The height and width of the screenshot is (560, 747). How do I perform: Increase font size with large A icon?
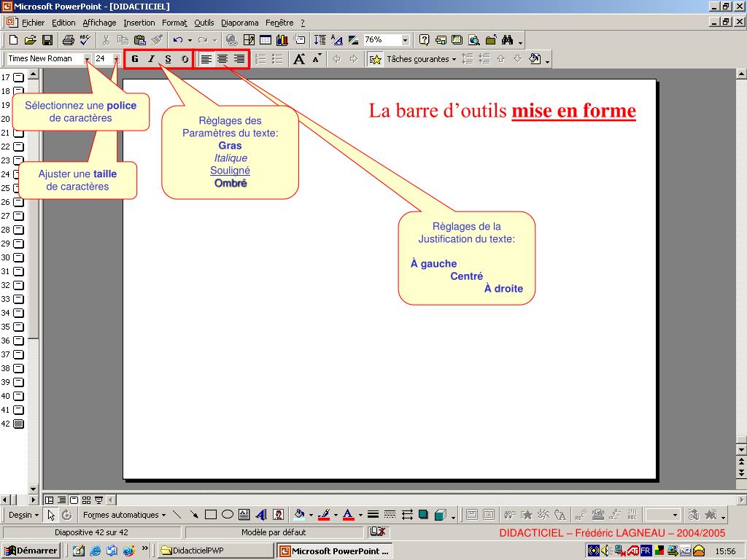299,59
